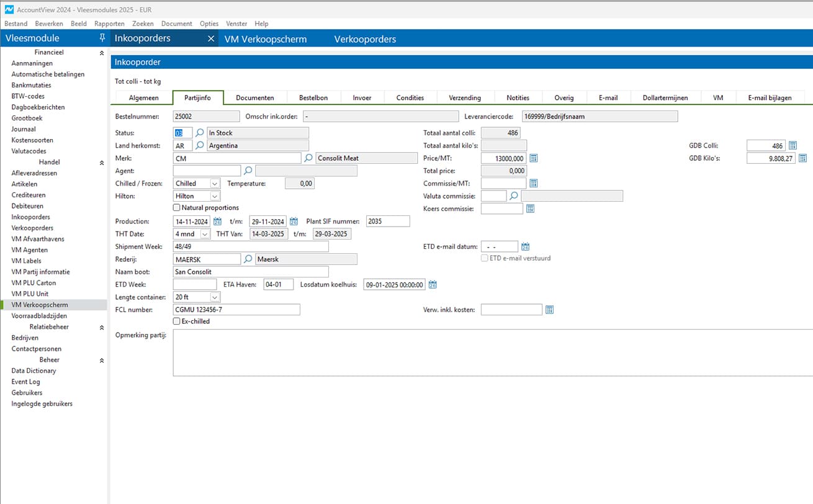Open calculator icon next to Price/MT
The height and width of the screenshot is (504, 813).
pos(533,158)
